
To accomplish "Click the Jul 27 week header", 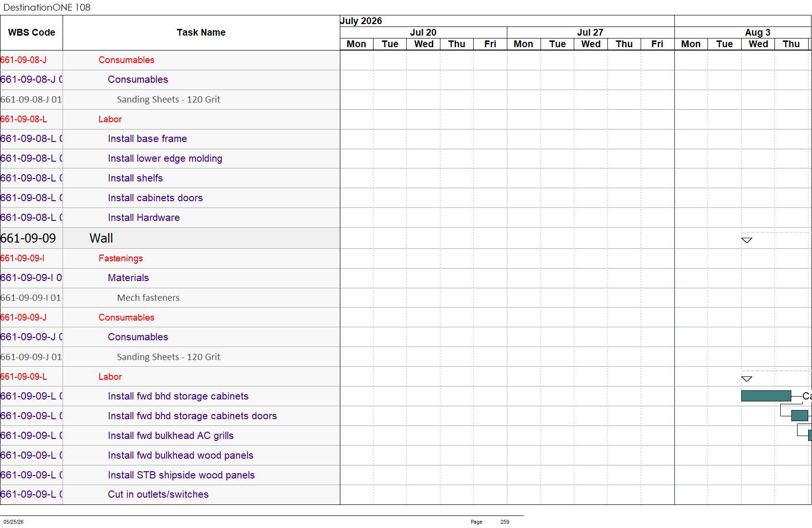I will tap(591, 32).
